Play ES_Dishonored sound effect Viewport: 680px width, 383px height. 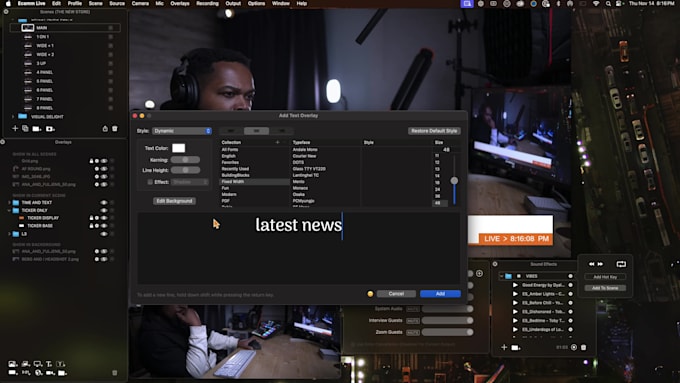coord(515,311)
